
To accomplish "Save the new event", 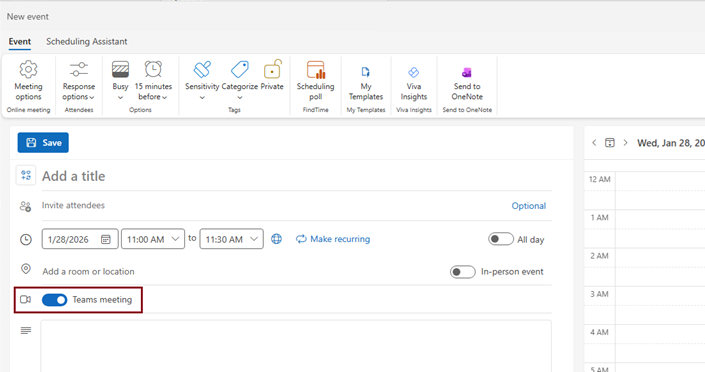I will point(43,143).
